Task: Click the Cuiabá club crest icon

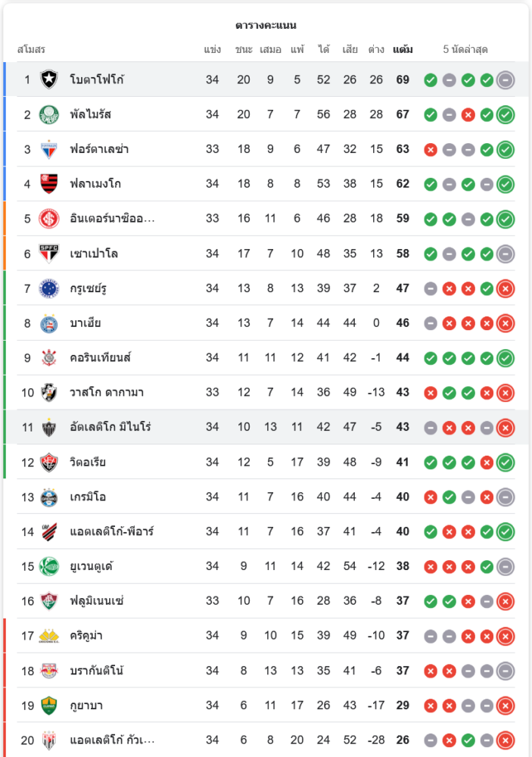Action: point(48,706)
